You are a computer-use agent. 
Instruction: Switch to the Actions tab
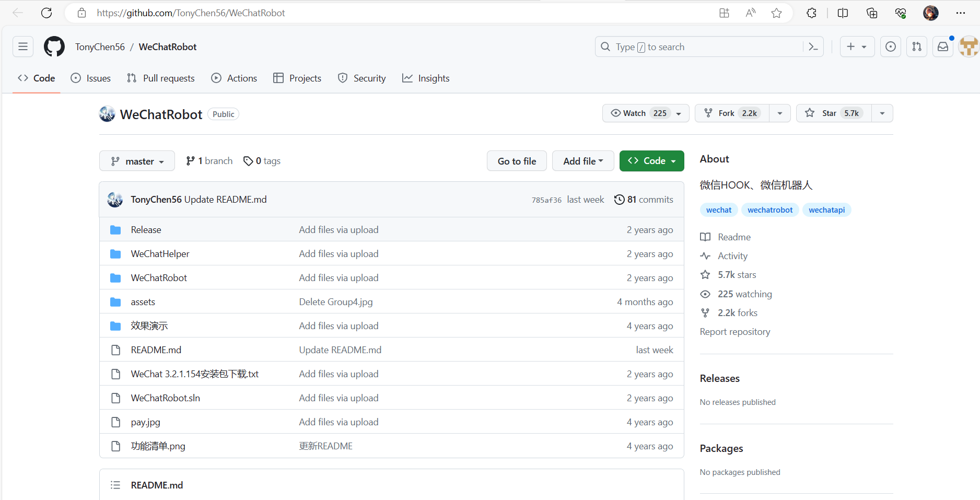(x=234, y=78)
